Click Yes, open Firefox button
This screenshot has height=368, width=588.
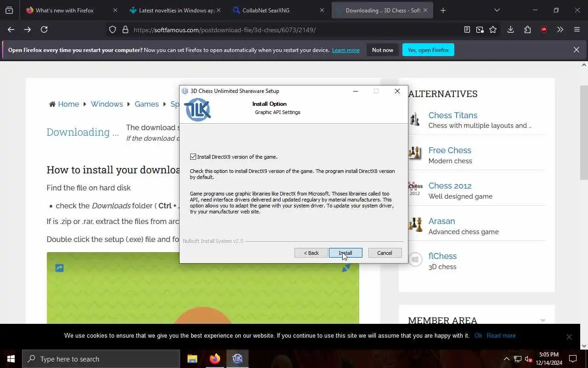(428, 50)
